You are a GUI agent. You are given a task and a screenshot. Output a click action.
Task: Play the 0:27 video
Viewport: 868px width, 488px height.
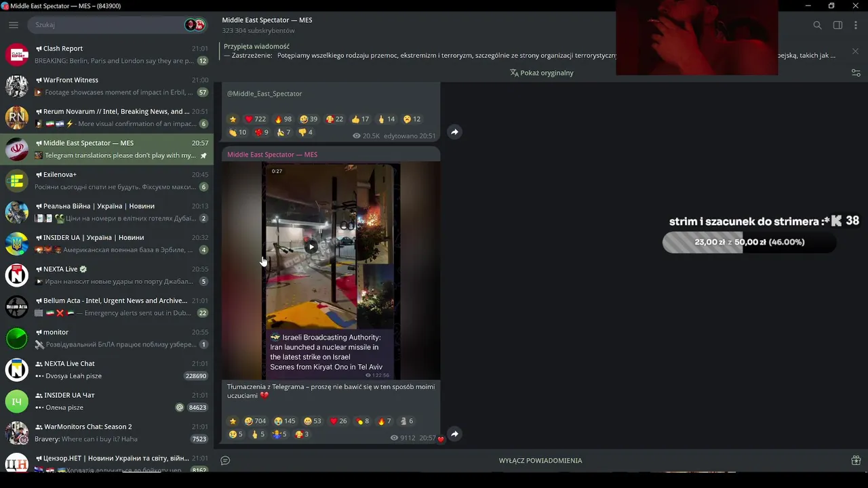[311, 247]
